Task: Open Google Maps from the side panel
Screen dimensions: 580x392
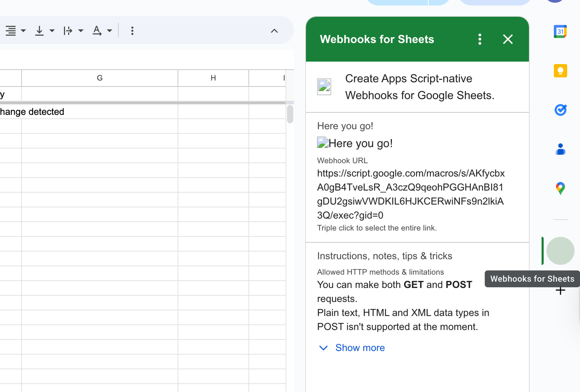Action: [x=560, y=188]
